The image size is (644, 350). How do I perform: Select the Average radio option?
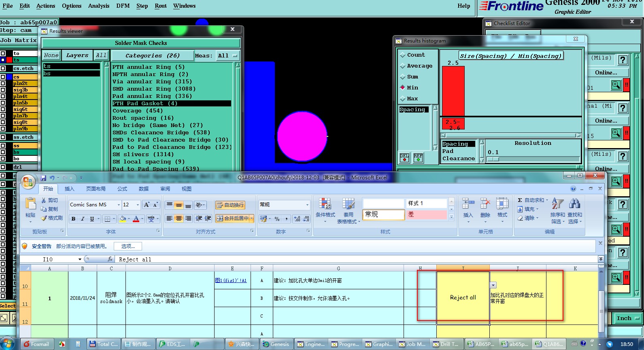pyautogui.click(x=403, y=66)
